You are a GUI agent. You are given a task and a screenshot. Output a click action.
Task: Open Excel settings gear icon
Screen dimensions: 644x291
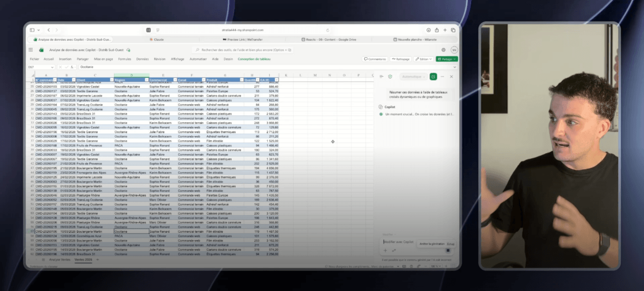[x=443, y=50]
